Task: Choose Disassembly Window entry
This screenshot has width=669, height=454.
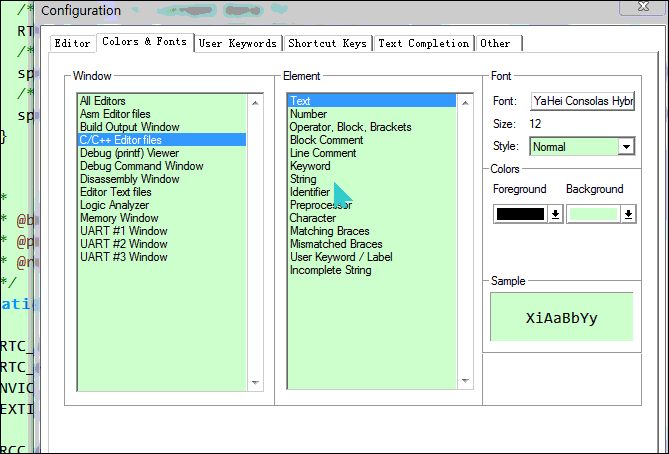Action: (x=162, y=179)
